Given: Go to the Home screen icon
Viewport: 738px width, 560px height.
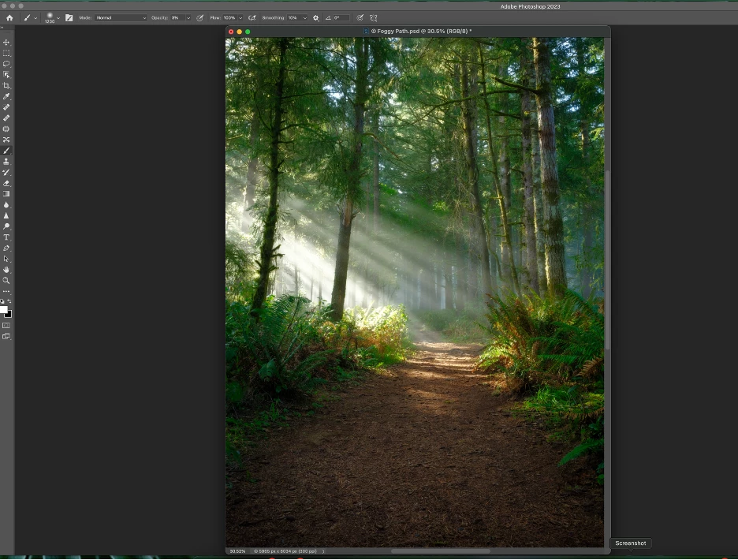Looking at the screenshot, I should pos(9,18).
